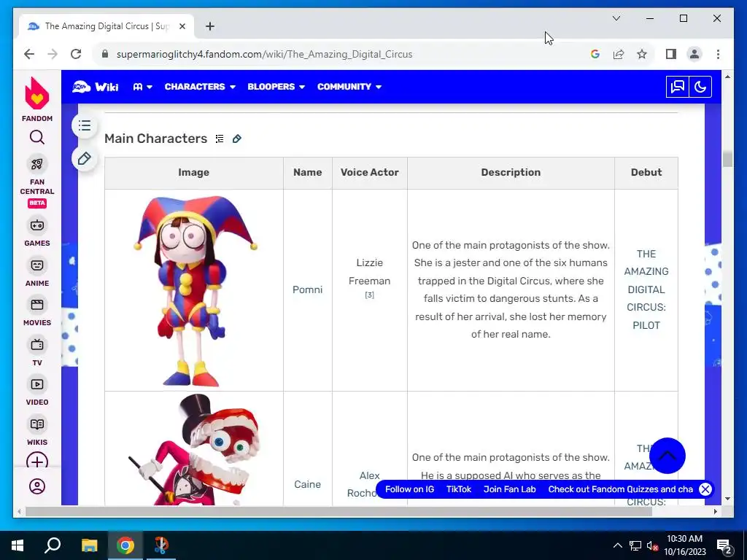The width and height of the screenshot is (747, 560).
Task: Select The Amazing Digital Circus tab
Action: click(x=107, y=27)
